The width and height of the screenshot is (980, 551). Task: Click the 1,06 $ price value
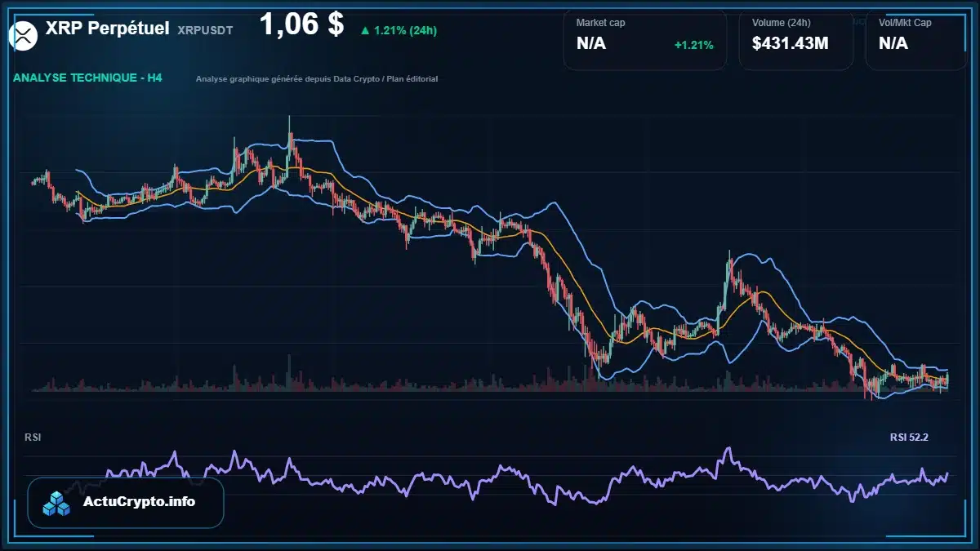tap(301, 24)
